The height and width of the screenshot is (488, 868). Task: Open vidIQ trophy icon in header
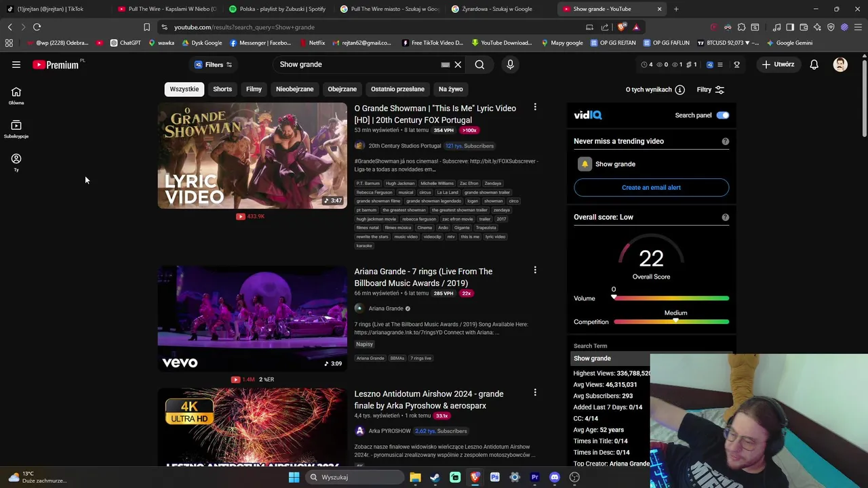click(736, 65)
